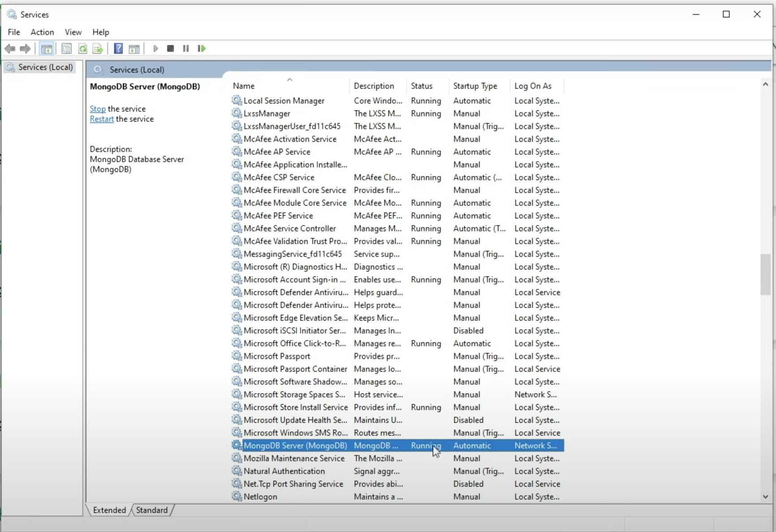Select the Microsoft Update Health Se... row
776x532 pixels.
point(397,420)
